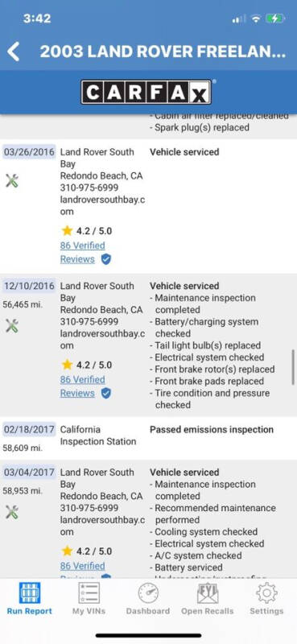Open 86 Verified Reviews link for 03/26/2016

tap(83, 252)
